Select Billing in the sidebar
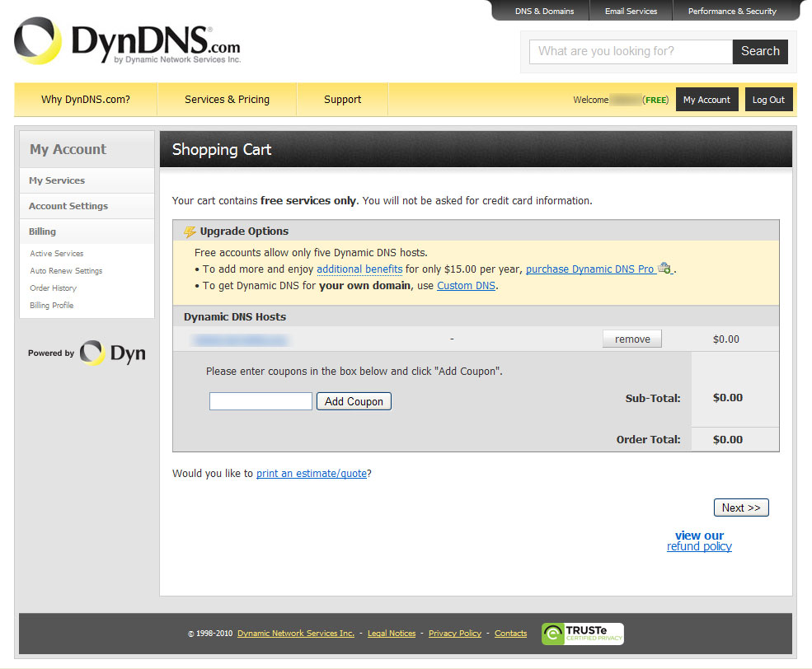Image resolution: width=812 pixels, height=669 pixels. click(87, 232)
